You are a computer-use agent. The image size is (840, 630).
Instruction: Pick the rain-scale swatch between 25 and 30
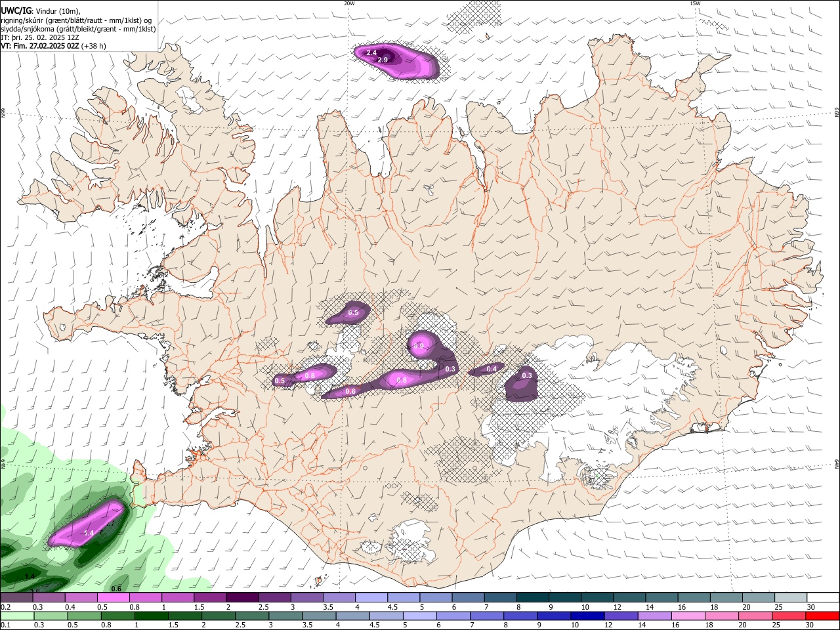point(789,616)
